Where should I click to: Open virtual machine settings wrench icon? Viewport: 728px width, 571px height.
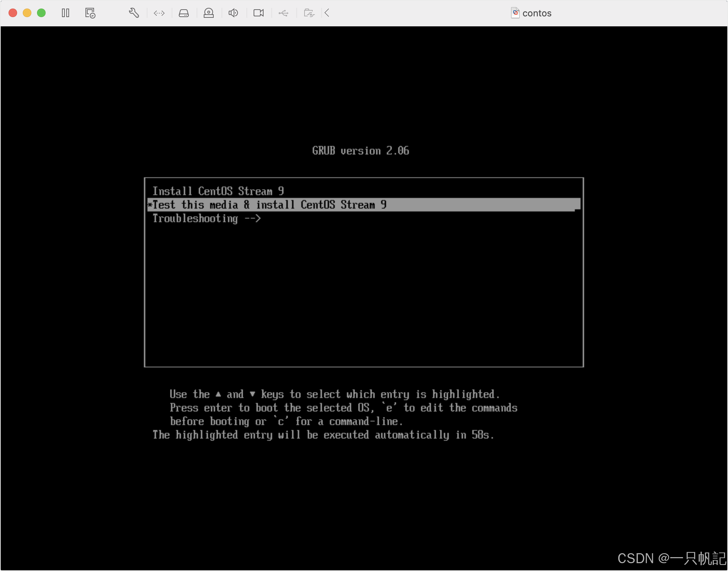[x=134, y=13]
